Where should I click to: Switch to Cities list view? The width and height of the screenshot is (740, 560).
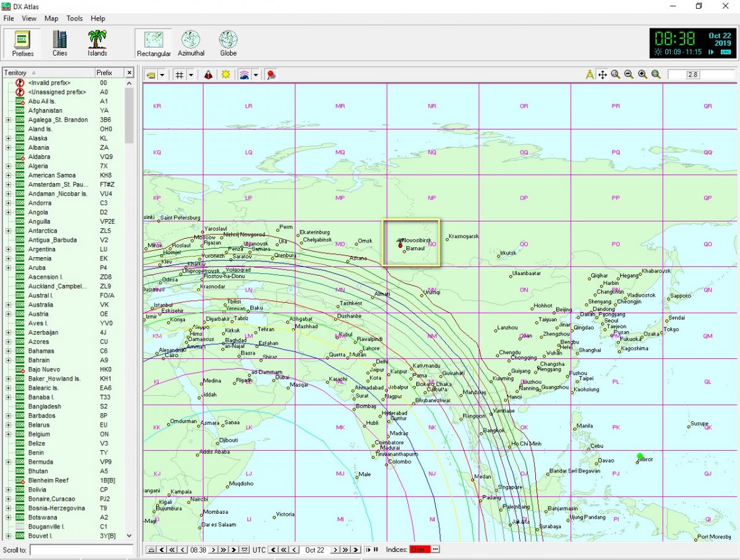(60, 43)
